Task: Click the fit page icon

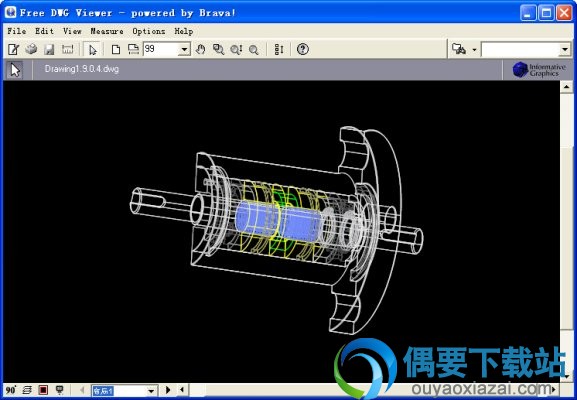Action: point(116,49)
